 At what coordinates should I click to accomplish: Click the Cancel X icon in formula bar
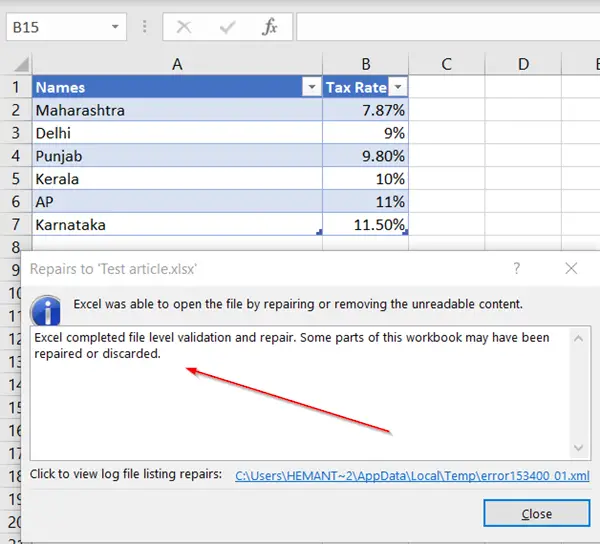[184, 27]
